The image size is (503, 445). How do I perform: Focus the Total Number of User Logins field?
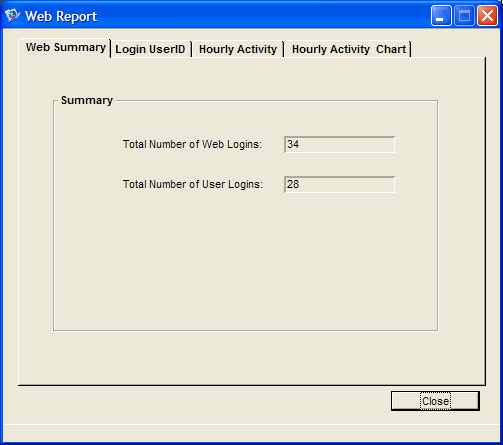[x=339, y=185]
